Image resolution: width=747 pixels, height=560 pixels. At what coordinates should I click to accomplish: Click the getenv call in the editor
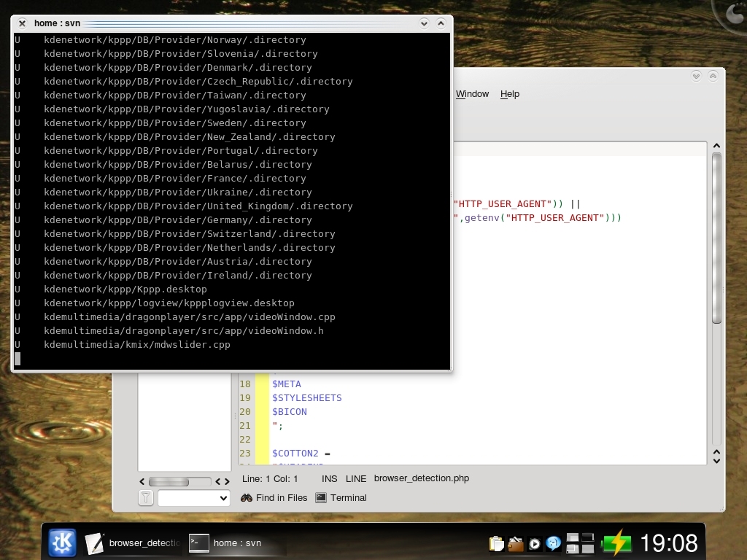point(481,217)
